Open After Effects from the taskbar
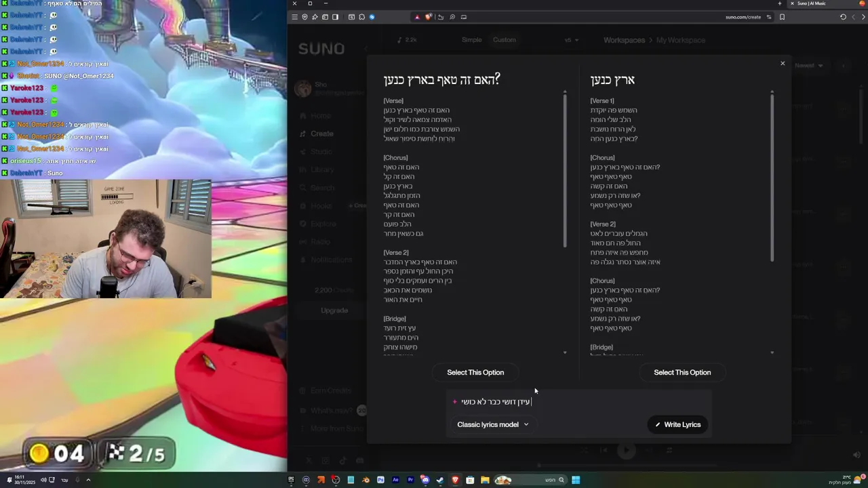This screenshot has width=868, height=488. pyautogui.click(x=396, y=480)
